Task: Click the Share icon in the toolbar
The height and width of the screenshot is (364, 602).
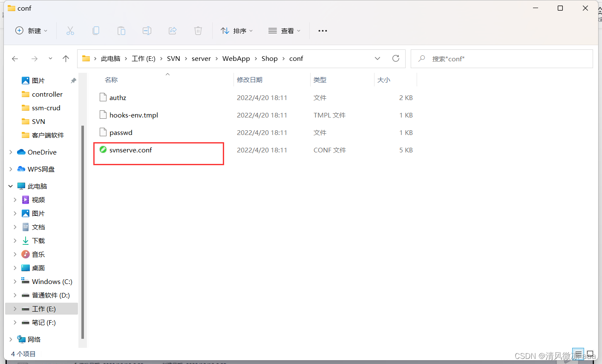Action: 173,31
